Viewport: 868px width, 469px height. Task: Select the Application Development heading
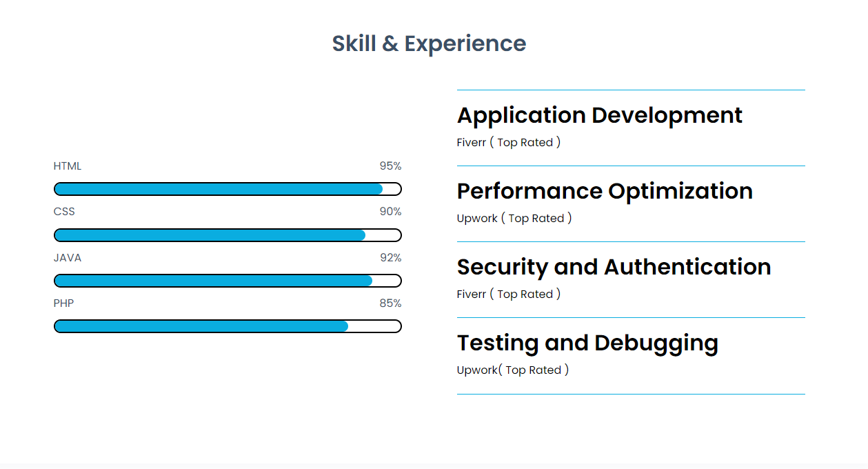(x=599, y=115)
